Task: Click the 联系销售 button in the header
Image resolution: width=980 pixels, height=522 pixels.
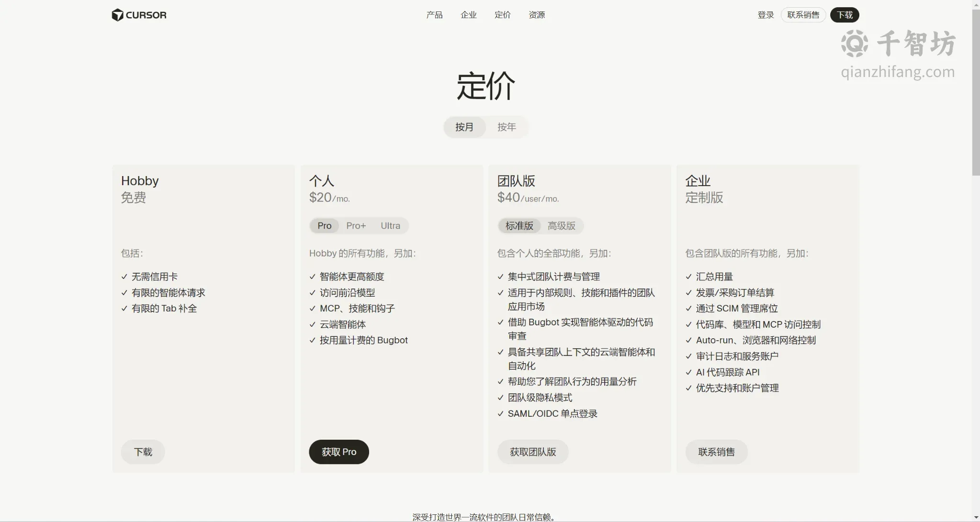Action: coord(803,15)
